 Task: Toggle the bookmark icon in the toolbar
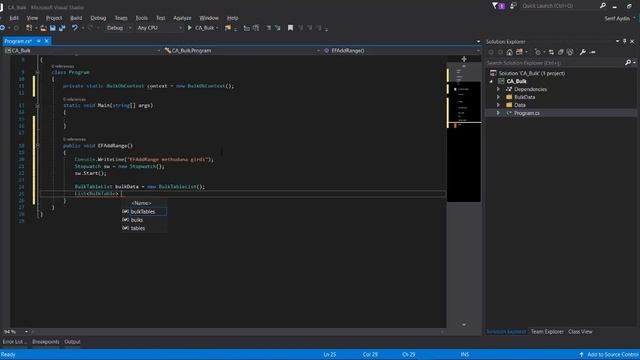(x=290, y=28)
